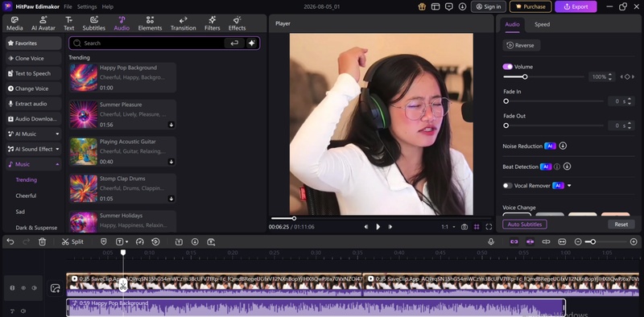This screenshot has height=317, width=644.
Task: Open Favorites in the audio sidebar
Action: click(34, 43)
